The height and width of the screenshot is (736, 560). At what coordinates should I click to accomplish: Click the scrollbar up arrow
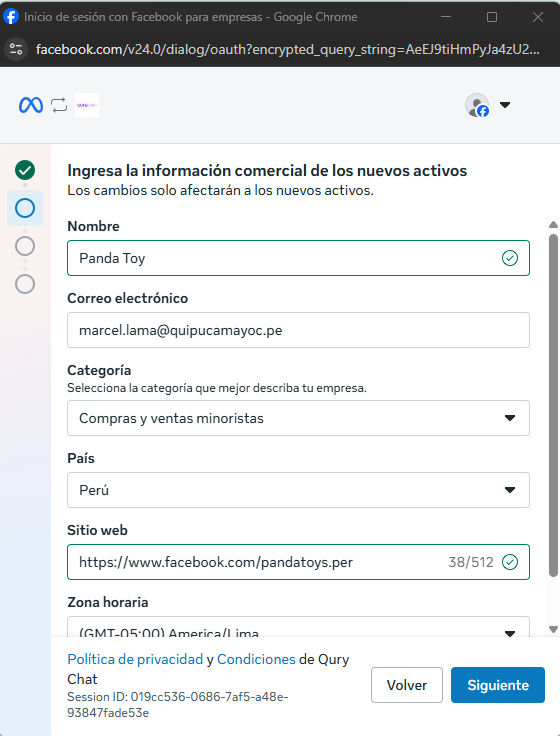pos(553,225)
